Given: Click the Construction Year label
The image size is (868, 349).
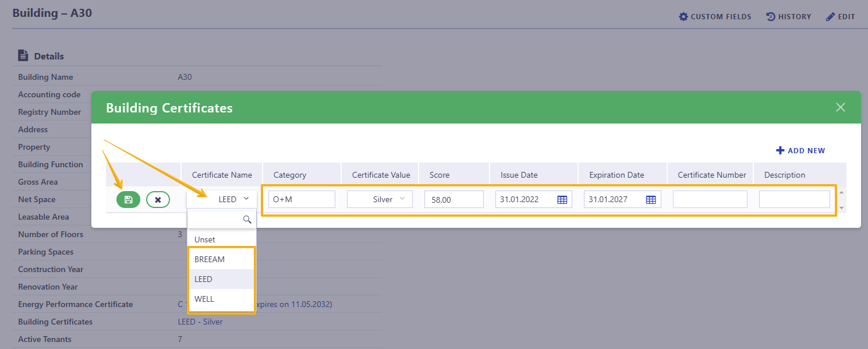Looking at the screenshot, I should 51,269.
